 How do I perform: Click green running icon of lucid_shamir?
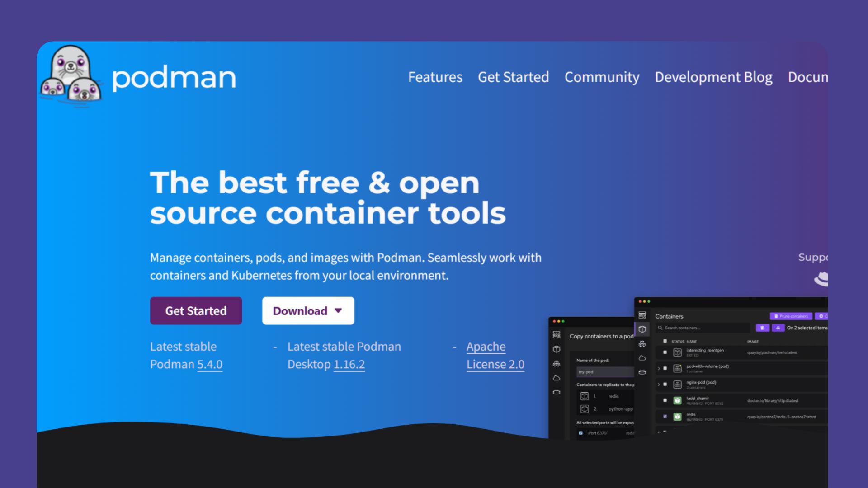tap(677, 400)
